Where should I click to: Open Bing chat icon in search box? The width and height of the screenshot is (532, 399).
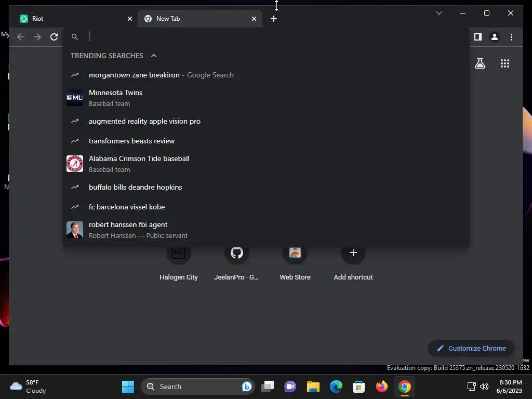pyautogui.click(x=247, y=387)
